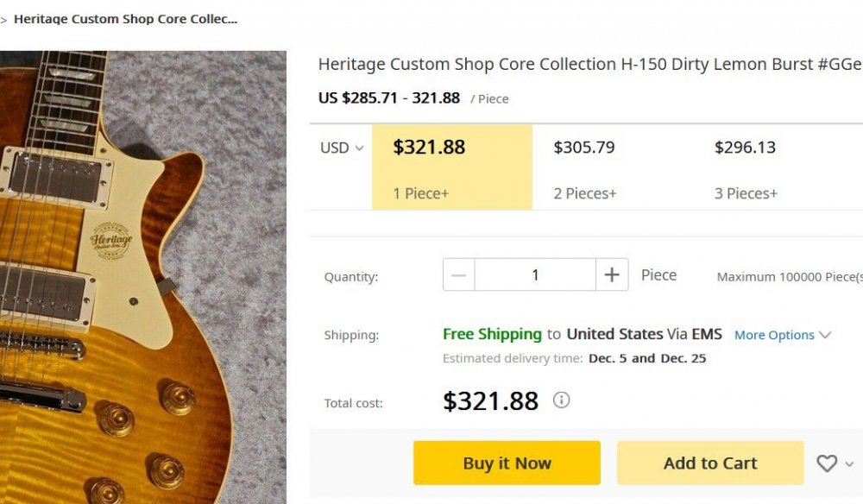This screenshot has width=863, height=504.
Task: Add item to wishlist with heart icon
Action: (827, 463)
